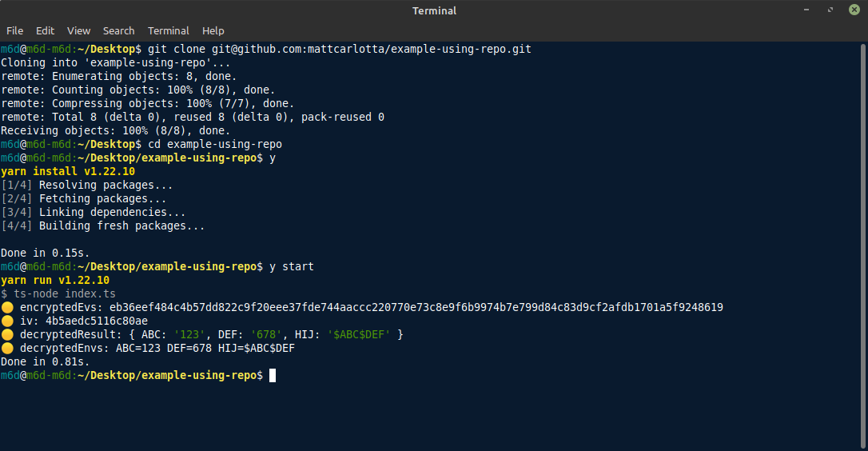Click the 'yarn install v1.22.10' line

pos(67,172)
